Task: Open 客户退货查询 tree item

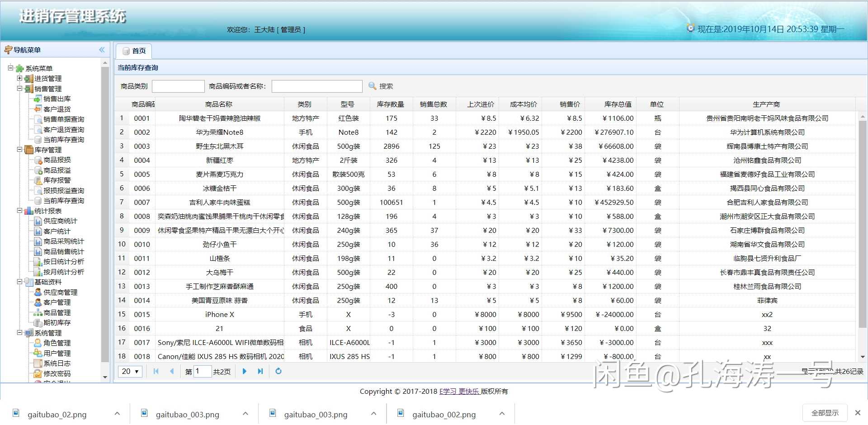Action: 64,129
